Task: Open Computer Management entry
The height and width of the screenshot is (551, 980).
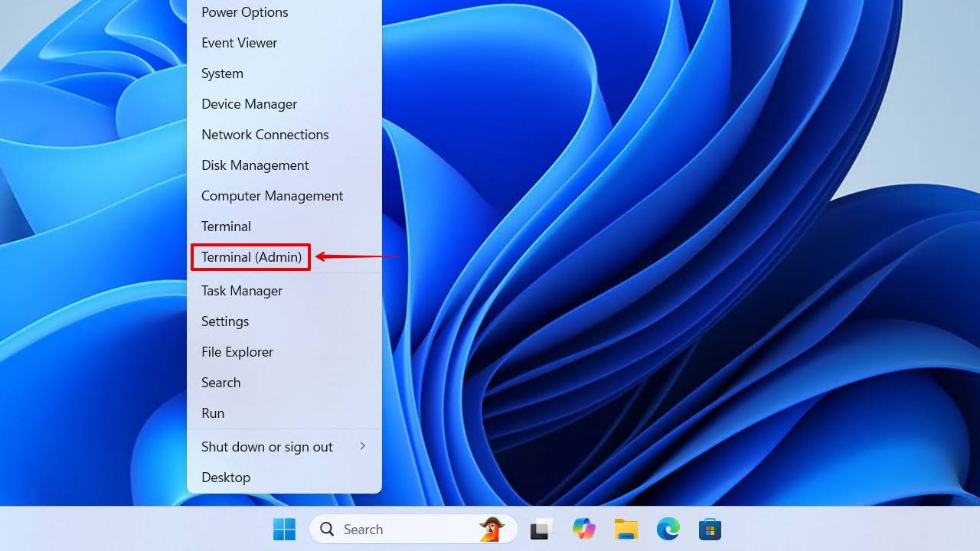Action: tap(272, 196)
